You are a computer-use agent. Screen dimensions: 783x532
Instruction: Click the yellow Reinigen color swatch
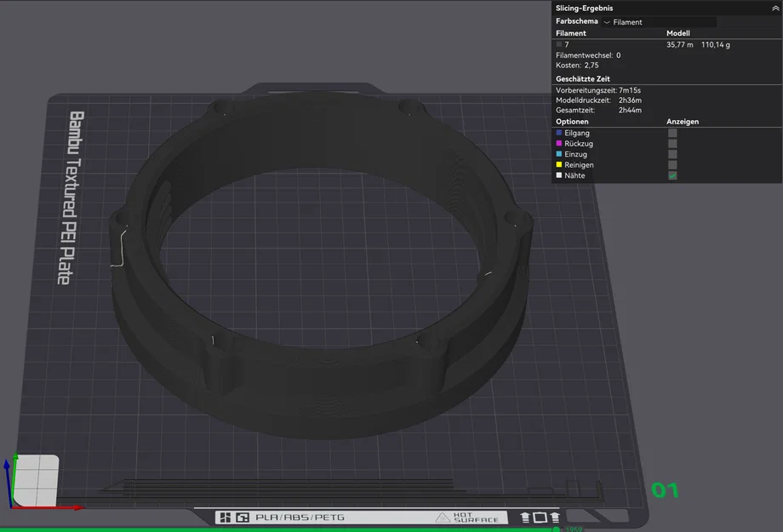[559, 164]
